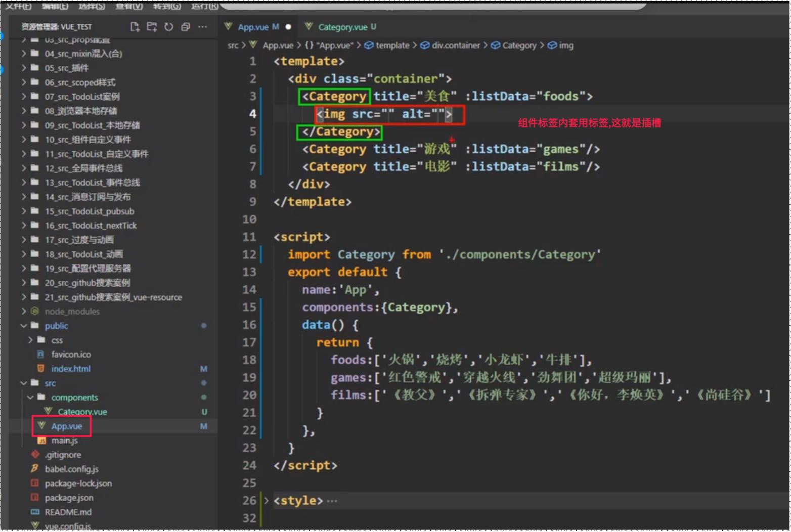The width and height of the screenshot is (791, 532).
Task: Open README.md file
Action: (x=68, y=512)
